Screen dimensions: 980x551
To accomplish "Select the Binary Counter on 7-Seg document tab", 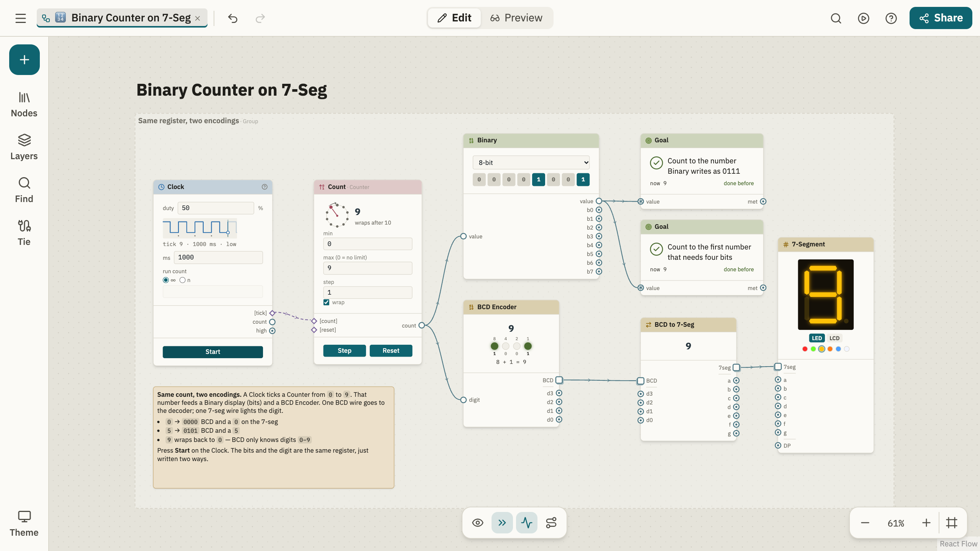I will coord(122,18).
